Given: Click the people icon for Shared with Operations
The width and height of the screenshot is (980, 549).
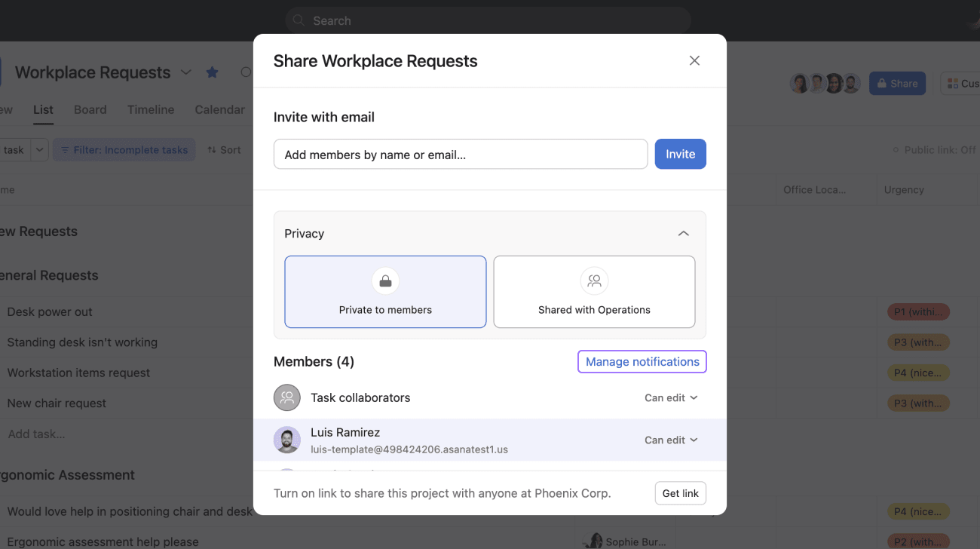Looking at the screenshot, I should 594,281.
